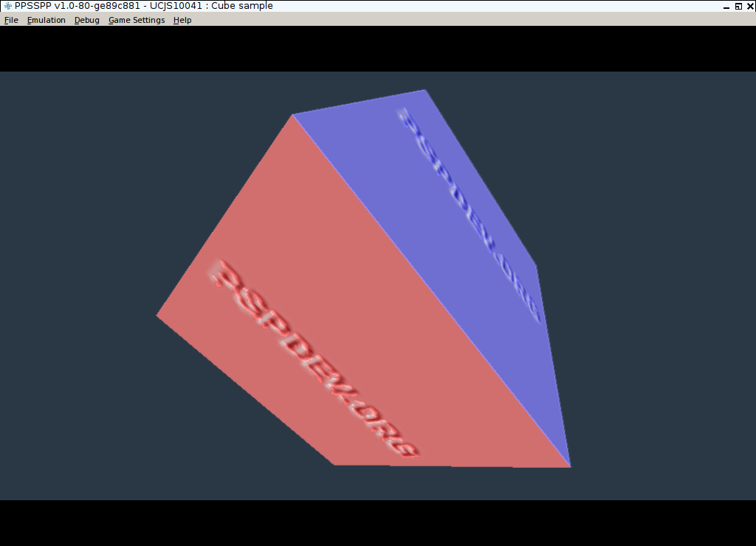
Task: Open the Game Settings menu
Action: [x=137, y=20]
